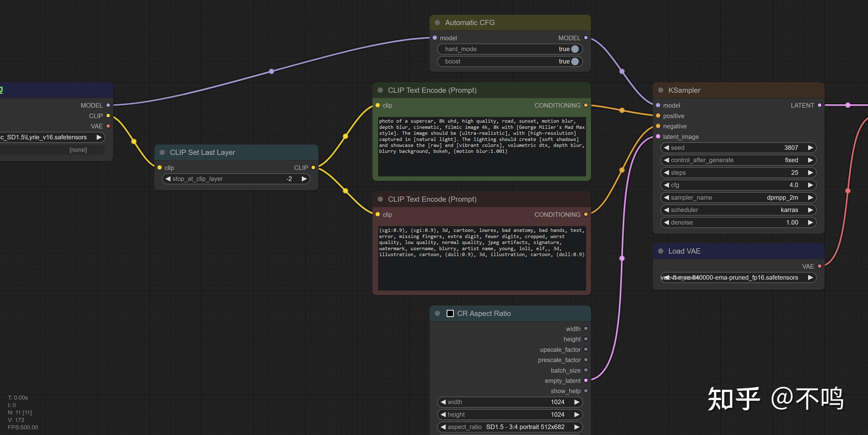Click the empty_latent output socket
Viewport: 868px width, 435px height.
586,380
